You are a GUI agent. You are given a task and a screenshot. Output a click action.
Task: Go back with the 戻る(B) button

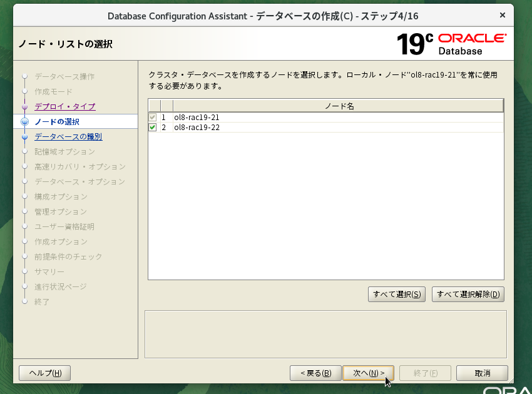315,373
